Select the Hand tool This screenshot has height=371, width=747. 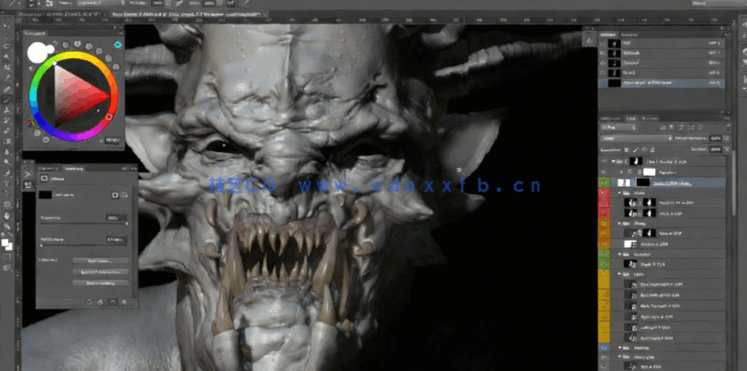pos(7,215)
